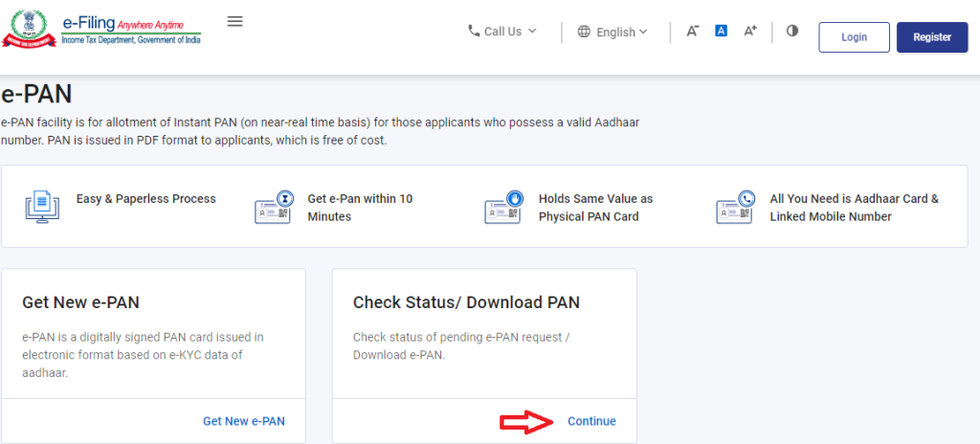Click the e-PAN page title
The image size is (980, 444).
click(x=37, y=95)
